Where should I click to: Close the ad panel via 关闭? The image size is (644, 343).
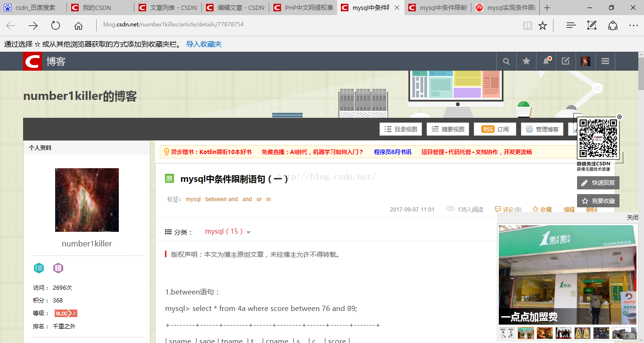(632, 218)
